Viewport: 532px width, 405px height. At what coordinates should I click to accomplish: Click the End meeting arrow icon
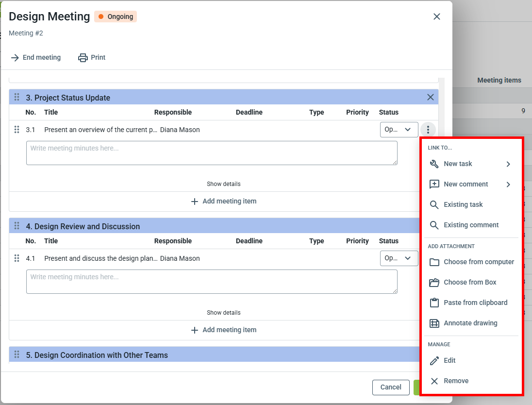15,57
